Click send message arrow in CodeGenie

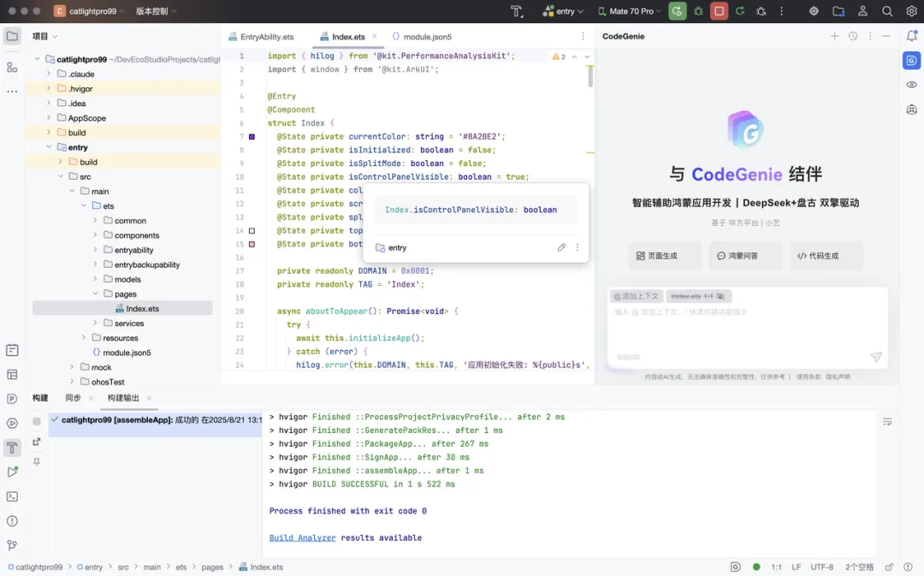(x=876, y=357)
